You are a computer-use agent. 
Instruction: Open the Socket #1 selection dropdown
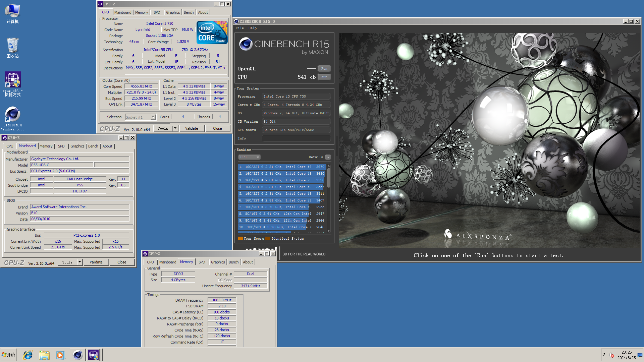click(x=140, y=117)
